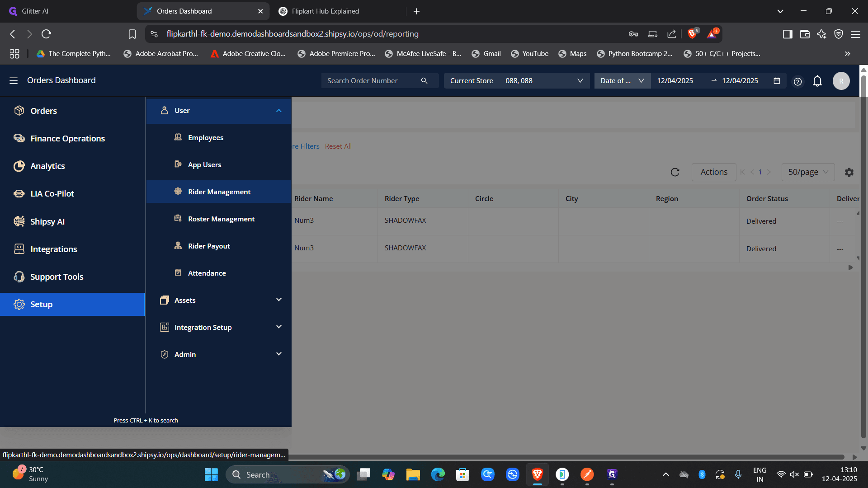This screenshot has height=488, width=868.
Task: Open Attendance under User
Action: point(218,273)
